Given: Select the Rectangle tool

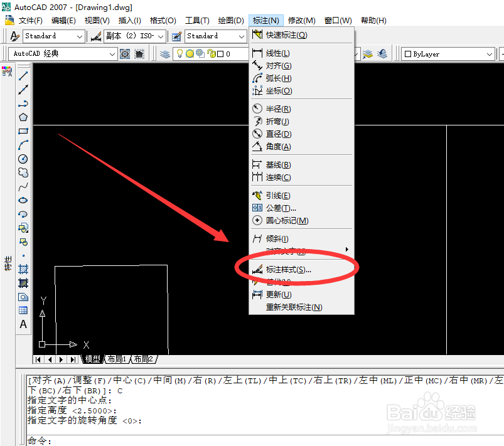Looking at the screenshot, I should click(x=23, y=131).
